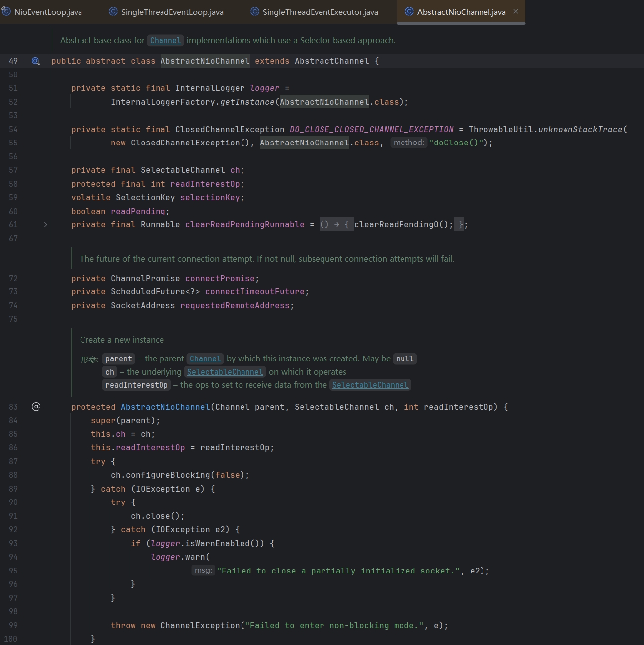Click ch.close() statement
Screen dimensions: 644x645
158,516
